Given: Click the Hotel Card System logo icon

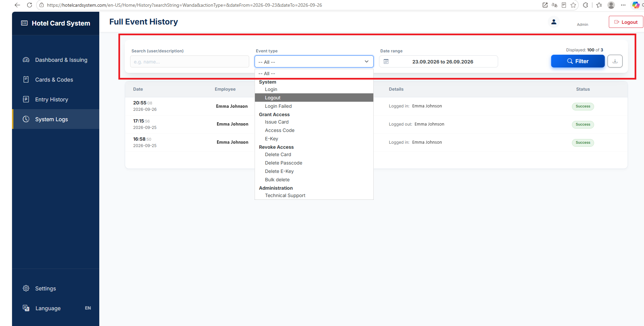Looking at the screenshot, I should pyautogui.click(x=24, y=23).
